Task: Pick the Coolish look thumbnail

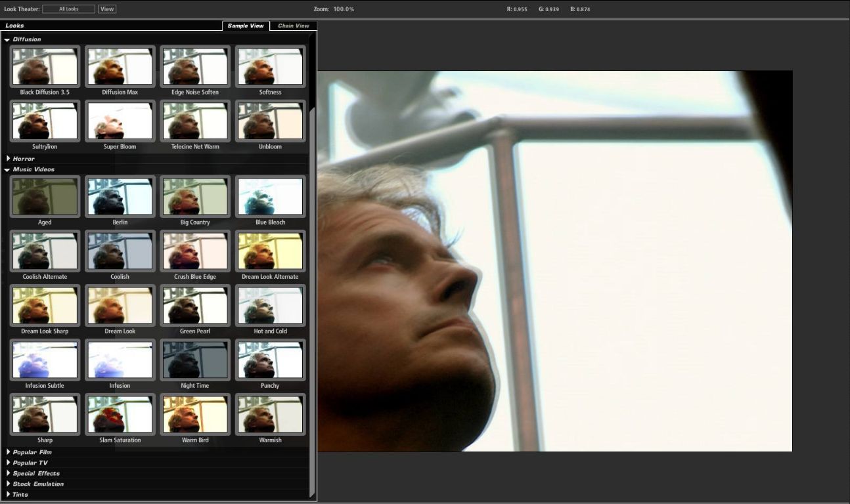Action: (x=120, y=251)
